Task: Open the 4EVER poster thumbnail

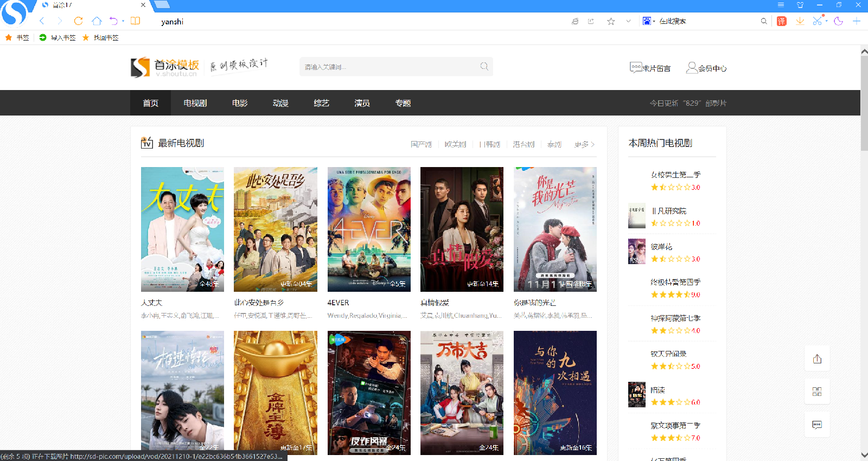Action: (369, 229)
